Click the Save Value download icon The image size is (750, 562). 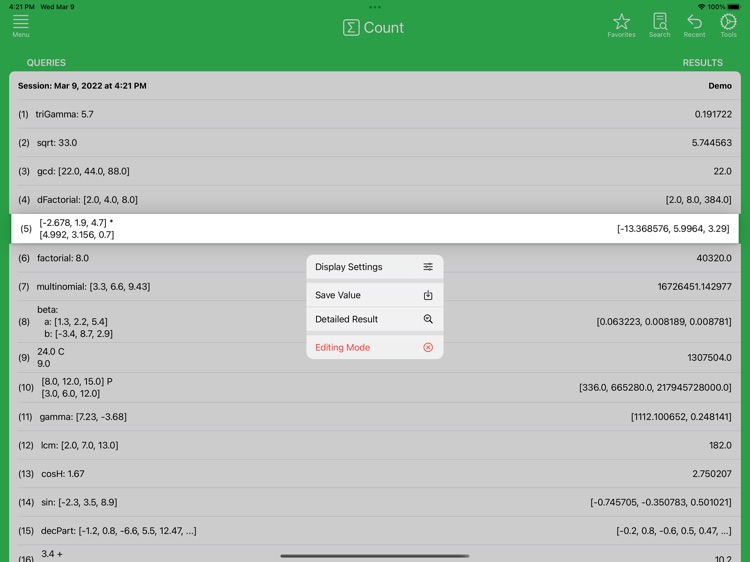coord(428,295)
